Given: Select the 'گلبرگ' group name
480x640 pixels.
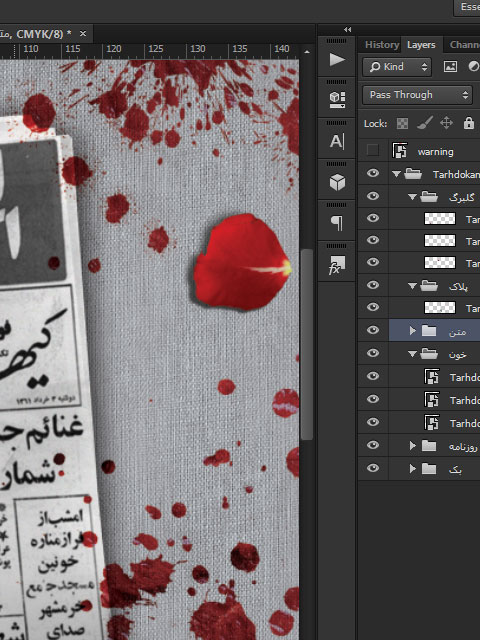Looking at the screenshot, I should point(462,197).
